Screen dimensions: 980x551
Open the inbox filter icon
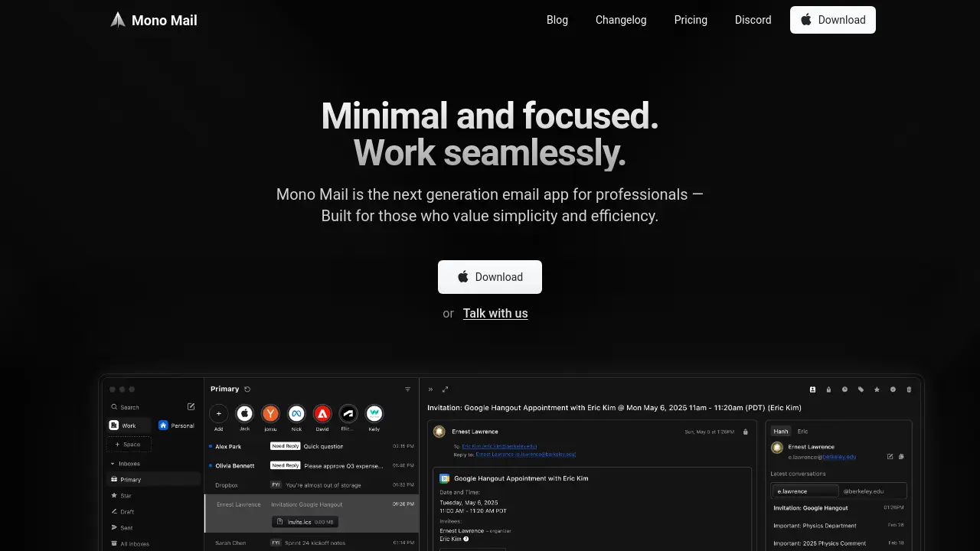[408, 390]
